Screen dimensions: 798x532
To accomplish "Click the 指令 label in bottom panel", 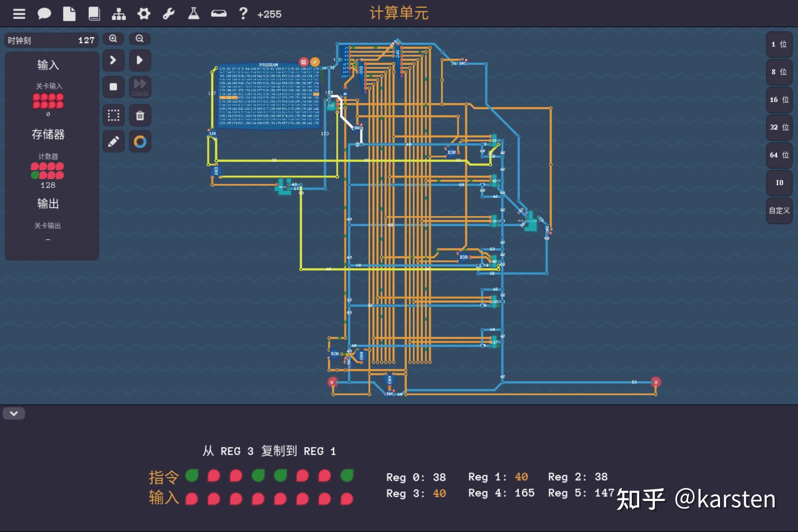I will click(x=164, y=477).
